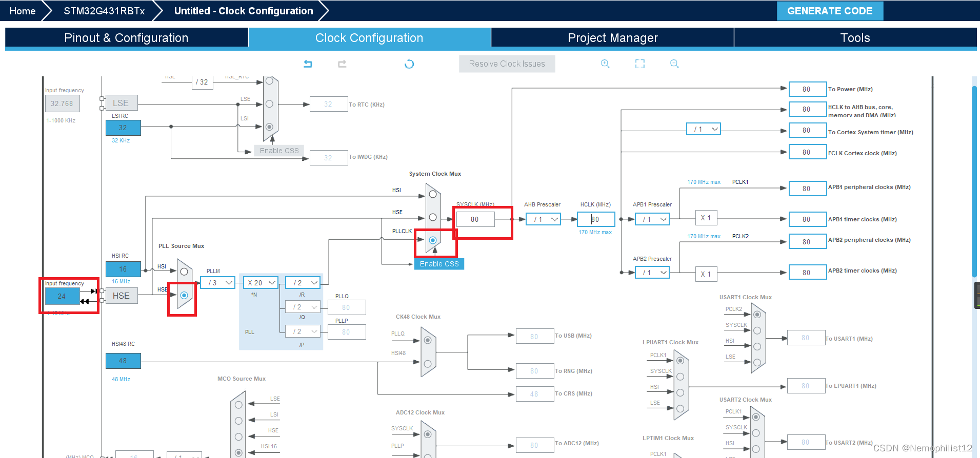Select LSI in RTC clock mux
The image size is (980, 458).
[269, 127]
